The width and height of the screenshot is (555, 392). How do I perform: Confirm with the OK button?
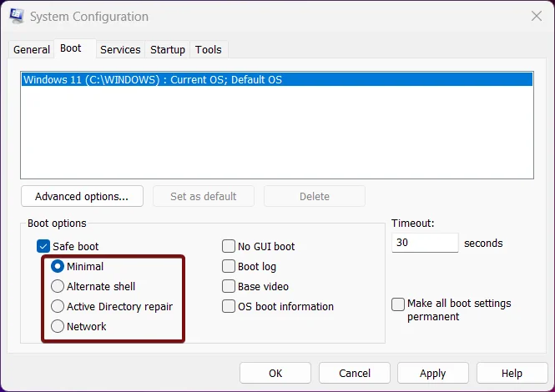point(275,373)
